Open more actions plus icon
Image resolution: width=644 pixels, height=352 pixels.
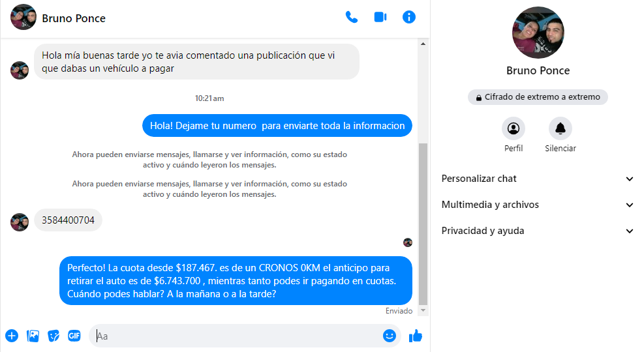(x=12, y=336)
